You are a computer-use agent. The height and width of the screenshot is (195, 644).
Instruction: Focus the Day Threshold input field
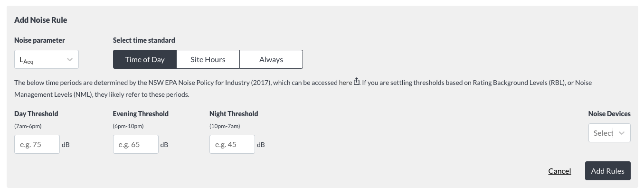37,144
